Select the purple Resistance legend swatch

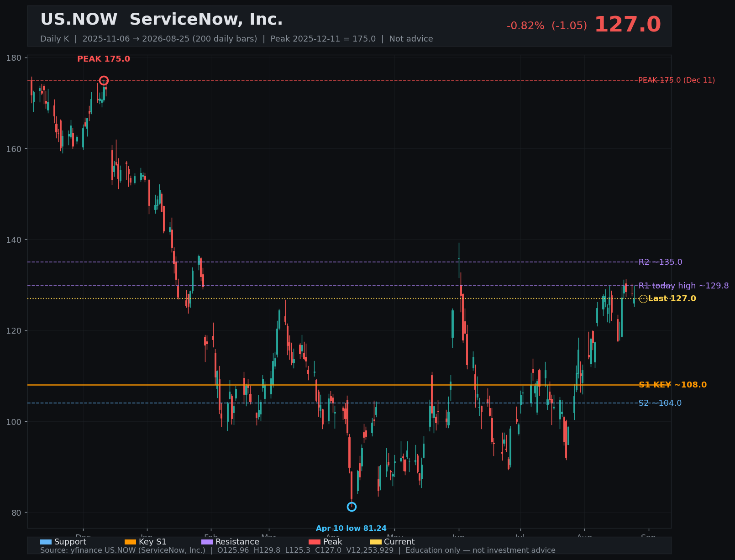coord(207,542)
